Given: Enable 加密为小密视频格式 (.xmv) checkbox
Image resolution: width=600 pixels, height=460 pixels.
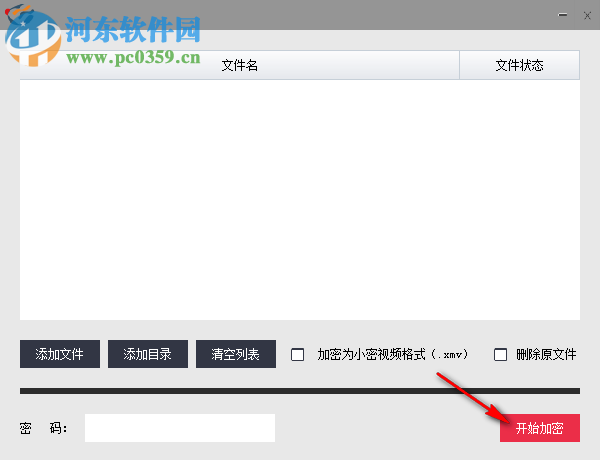Looking at the screenshot, I should tap(297, 354).
